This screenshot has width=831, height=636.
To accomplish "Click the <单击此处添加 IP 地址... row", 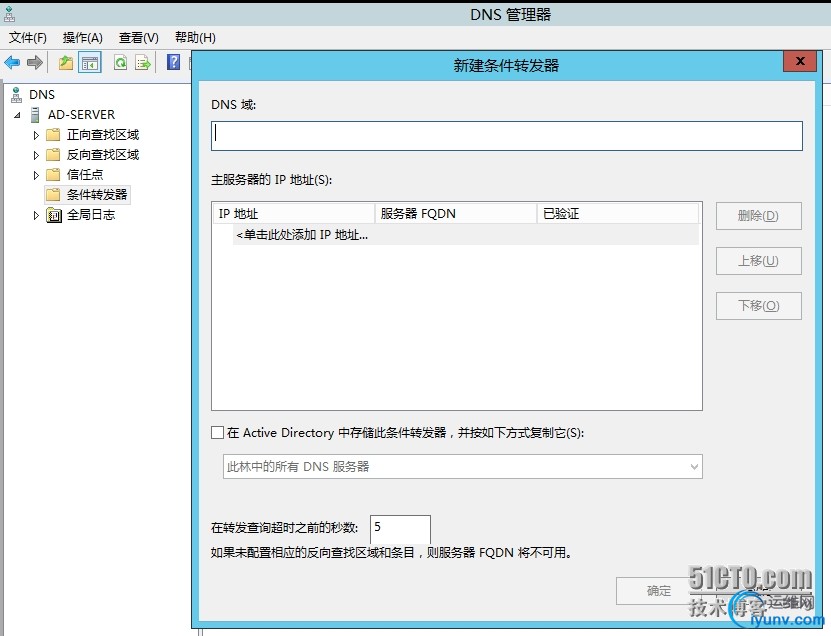I will tap(465, 234).
